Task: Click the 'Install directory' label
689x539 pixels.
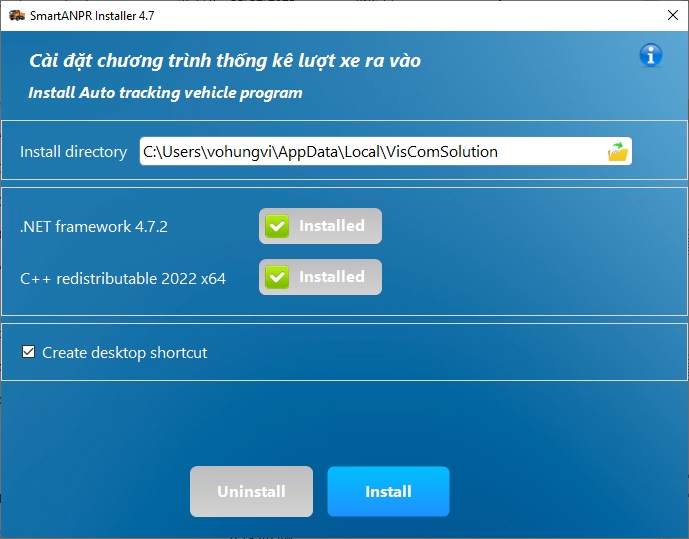Action: [73, 152]
